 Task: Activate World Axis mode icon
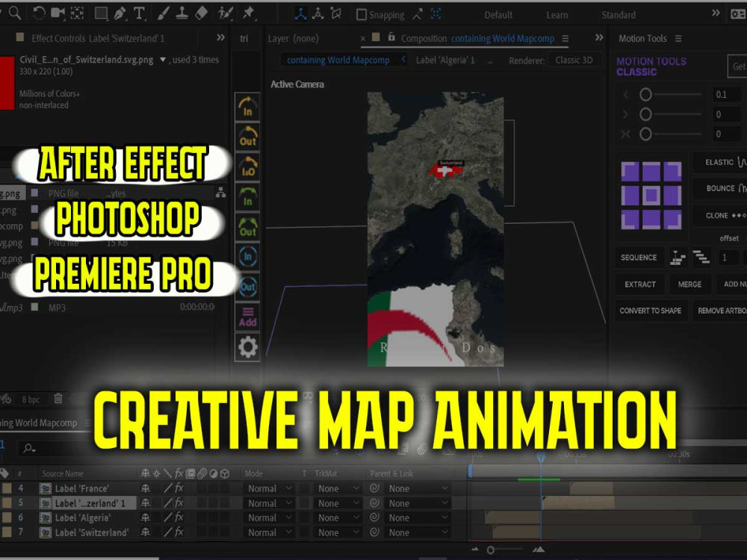317,14
